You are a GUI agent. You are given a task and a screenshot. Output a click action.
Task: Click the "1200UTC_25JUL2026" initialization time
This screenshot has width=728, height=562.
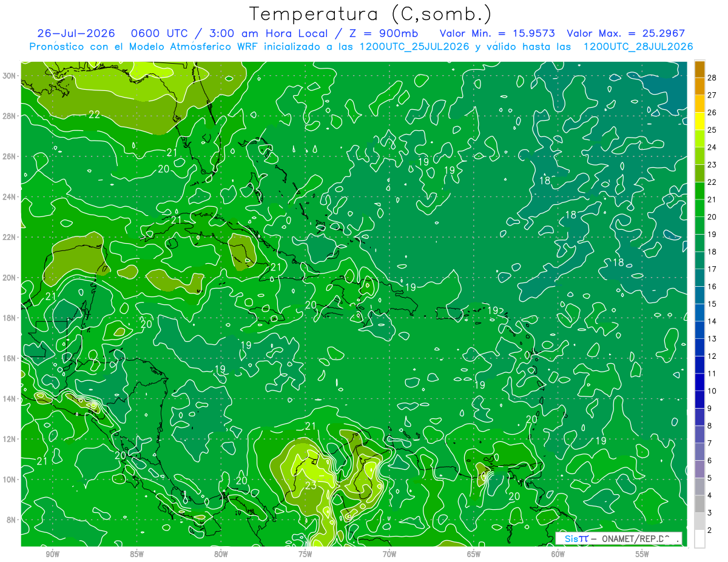tap(414, 46)
